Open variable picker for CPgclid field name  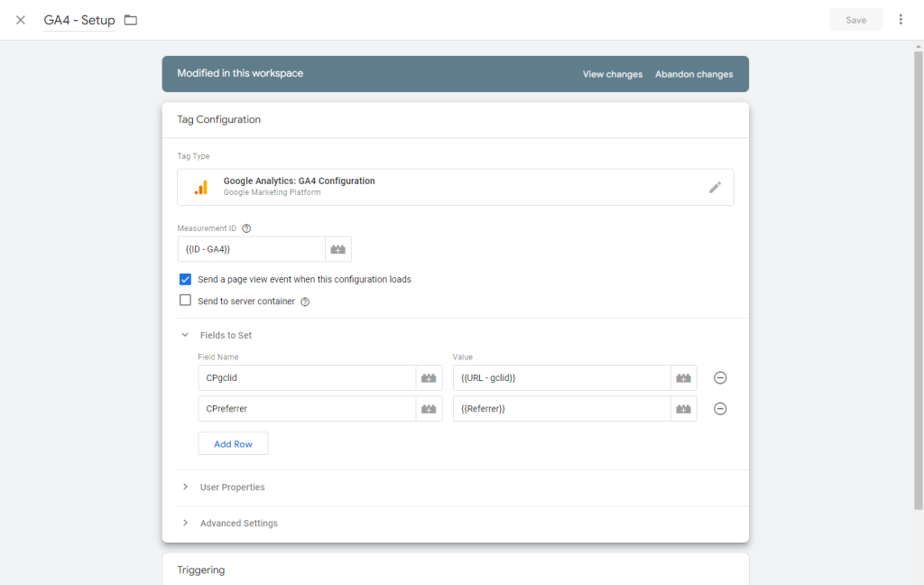point(429,378)
